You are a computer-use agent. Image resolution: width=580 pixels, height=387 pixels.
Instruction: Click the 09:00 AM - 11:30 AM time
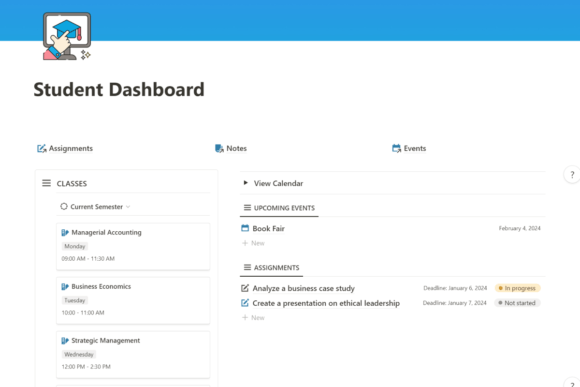tap(88, 259)
